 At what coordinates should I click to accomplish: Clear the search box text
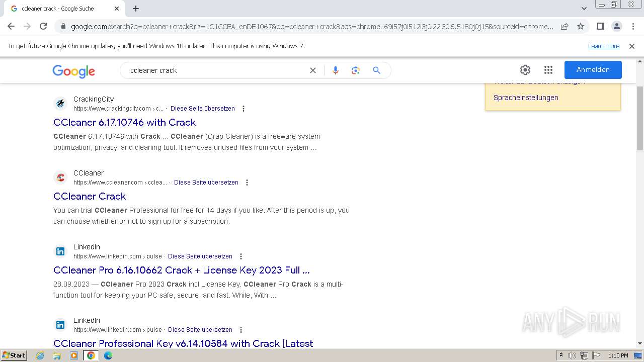pyautogui.click(x=313, y=70)
